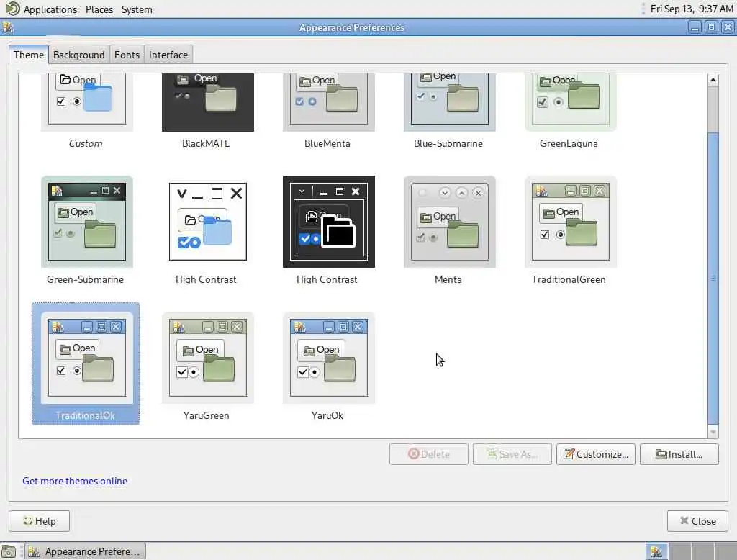
Task: Click the MATE logo icon in top panel
Action: coord(12,9)
